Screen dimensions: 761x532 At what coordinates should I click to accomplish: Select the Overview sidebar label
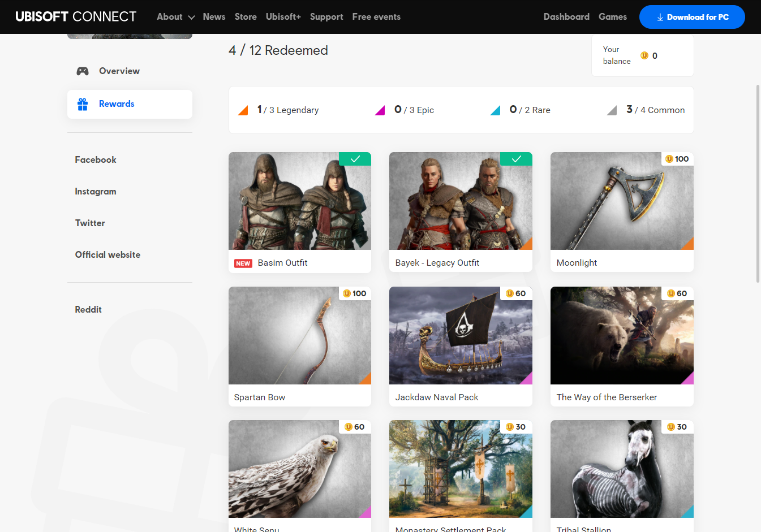pos(119,71)
